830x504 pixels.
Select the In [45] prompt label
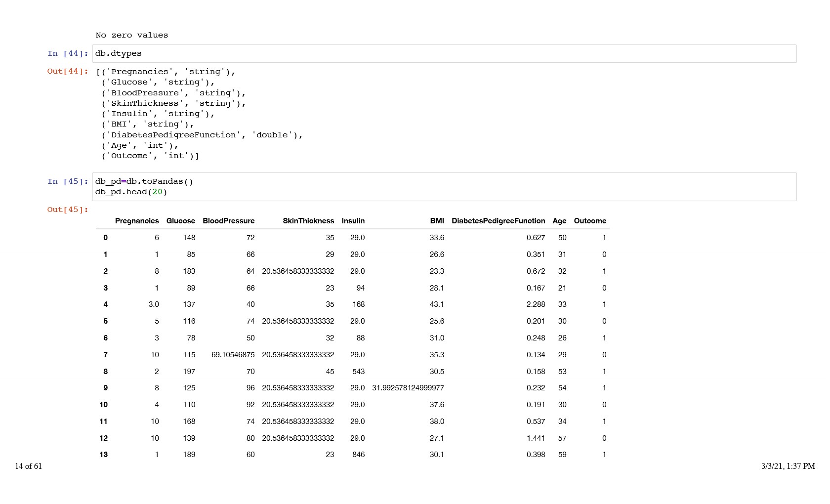pyautogui.click(x=68, y=182)
